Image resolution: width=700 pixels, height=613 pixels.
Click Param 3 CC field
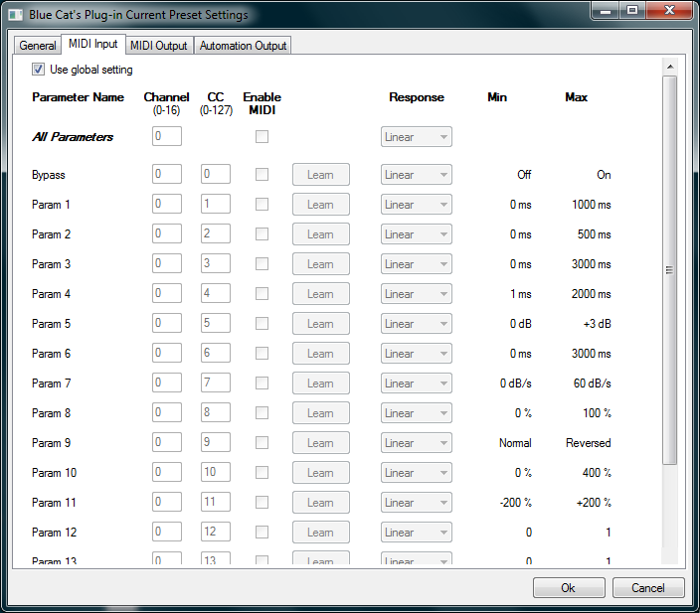(x=216, y=263)
